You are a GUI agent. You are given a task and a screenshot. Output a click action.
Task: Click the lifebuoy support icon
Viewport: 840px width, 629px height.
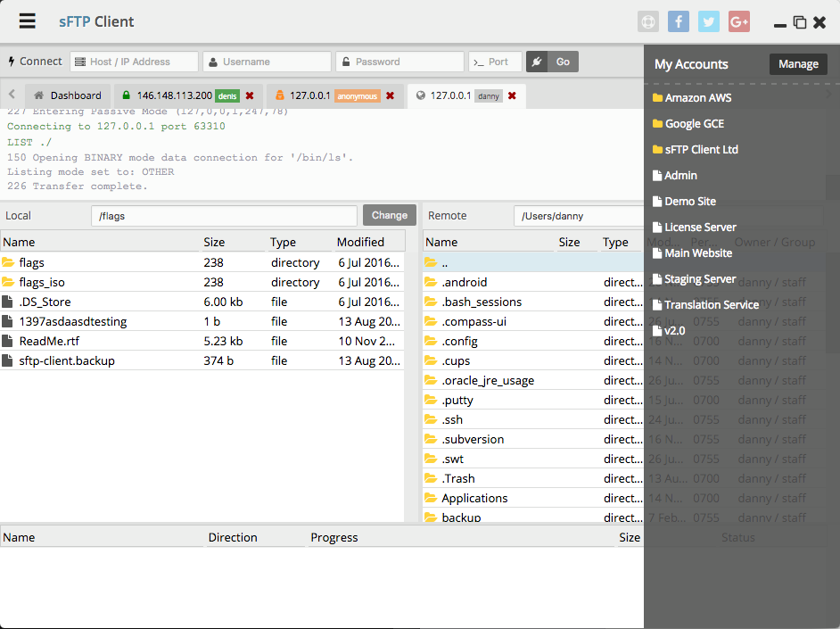pyautogui.click(x=647, y=21)
